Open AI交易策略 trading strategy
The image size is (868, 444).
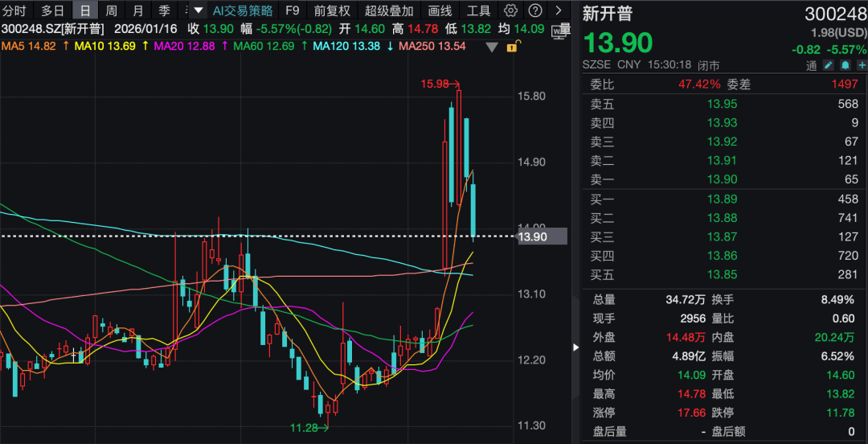click(x=242, y=10)
